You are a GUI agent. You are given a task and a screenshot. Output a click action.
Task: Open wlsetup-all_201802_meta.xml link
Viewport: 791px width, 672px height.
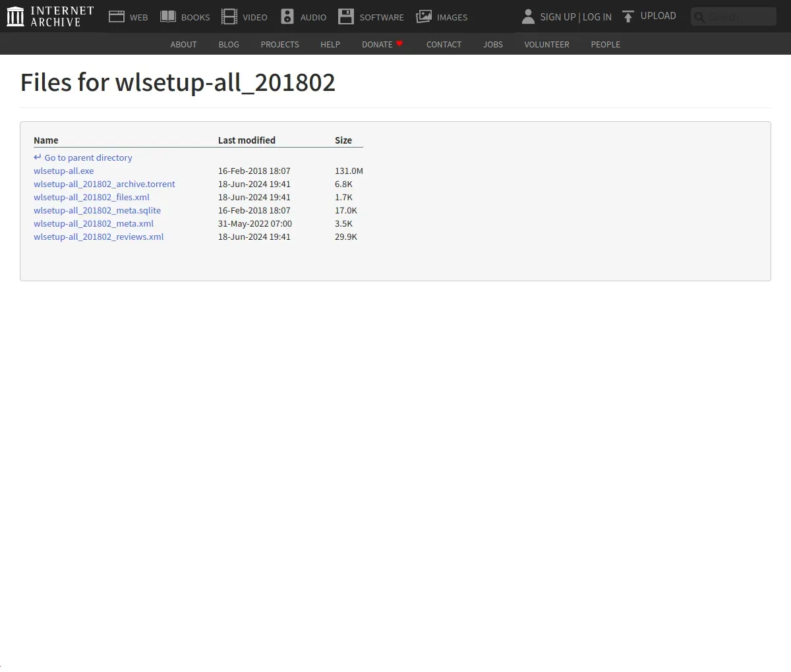click(x=94, y=224)
